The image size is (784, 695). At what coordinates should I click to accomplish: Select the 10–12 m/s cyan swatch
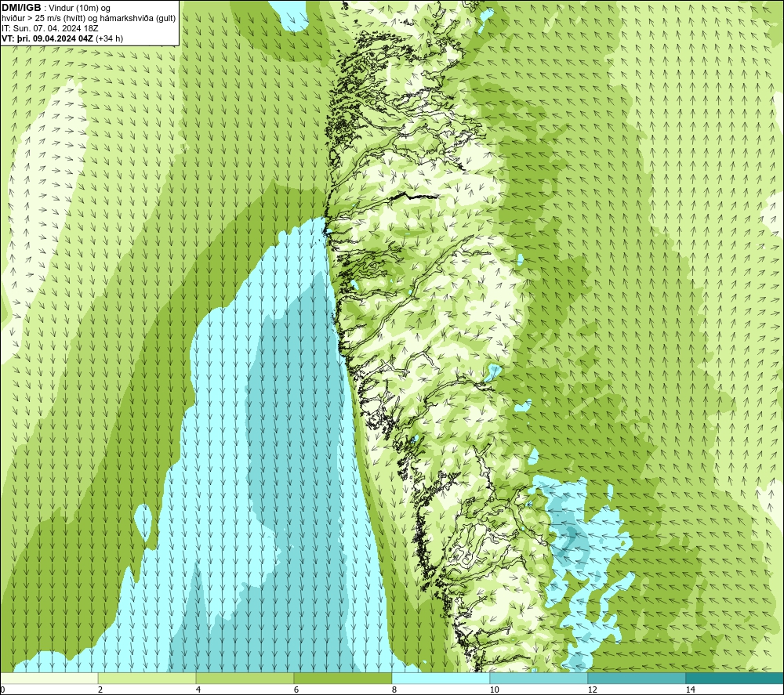pos(539,678)
